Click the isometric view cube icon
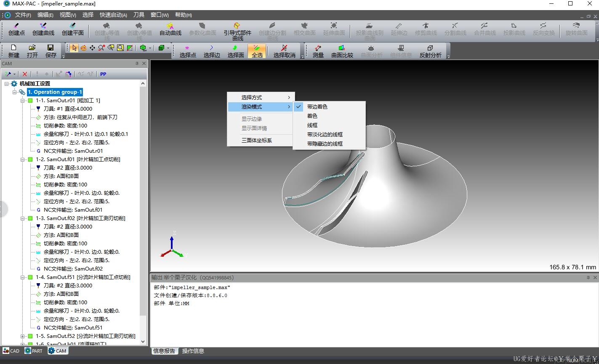Viewport: 599px width, 364px height. [x=143, y=48]
